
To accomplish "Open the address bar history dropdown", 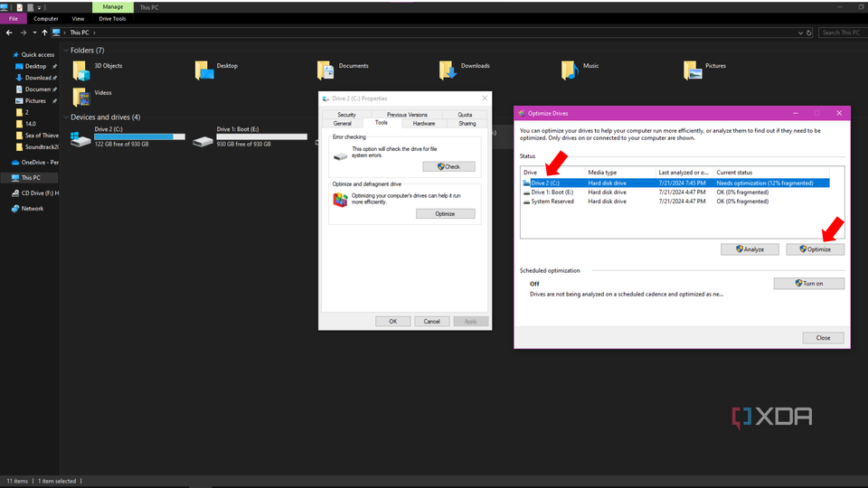I will tap(800, 33).
